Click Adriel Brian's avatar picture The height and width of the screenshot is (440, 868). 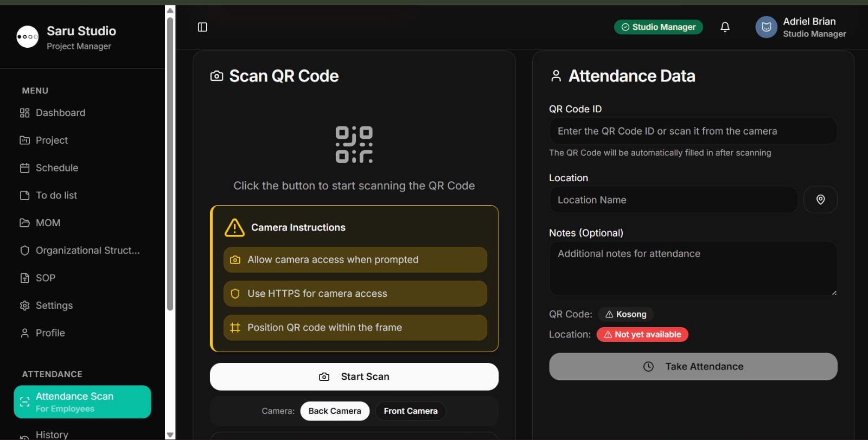[766, 27]
